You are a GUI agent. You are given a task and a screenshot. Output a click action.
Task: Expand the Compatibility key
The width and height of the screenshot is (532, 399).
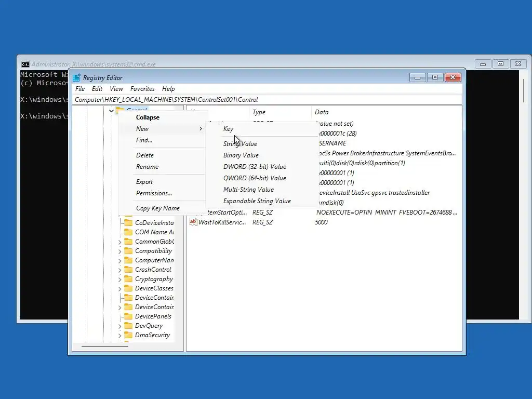(x=120, y=251)
